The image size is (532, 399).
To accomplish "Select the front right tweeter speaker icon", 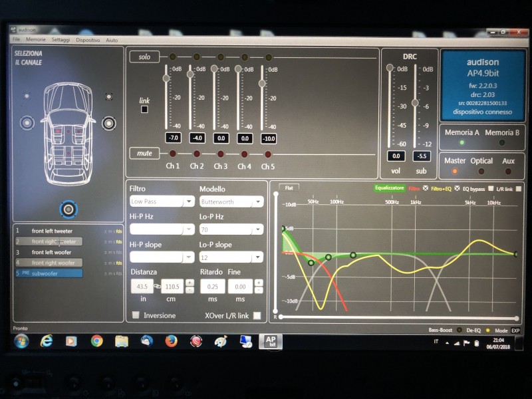I will tap(108, 96).
